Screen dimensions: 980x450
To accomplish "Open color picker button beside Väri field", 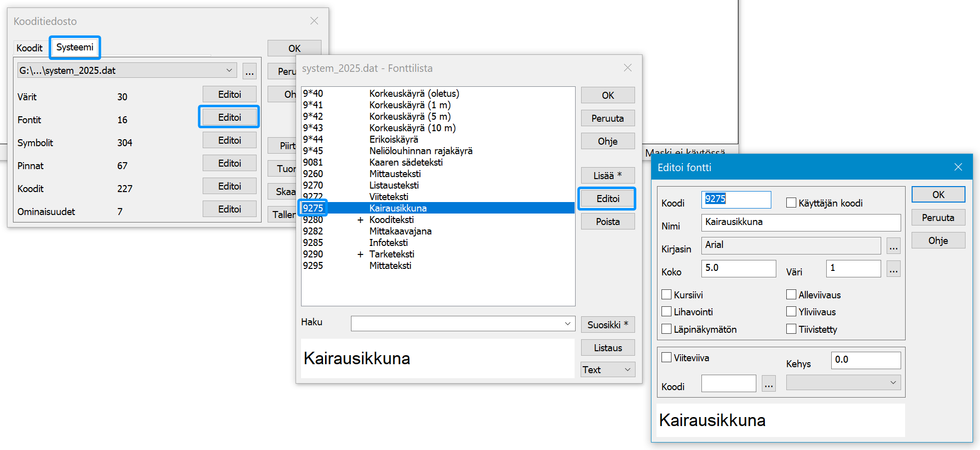I will tap(893, 269).
